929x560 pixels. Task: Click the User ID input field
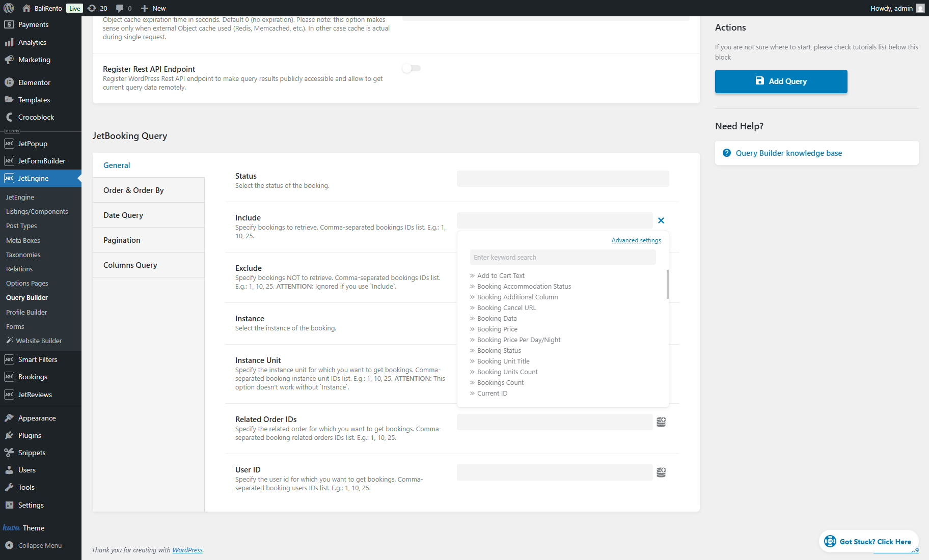pos(555,472)
